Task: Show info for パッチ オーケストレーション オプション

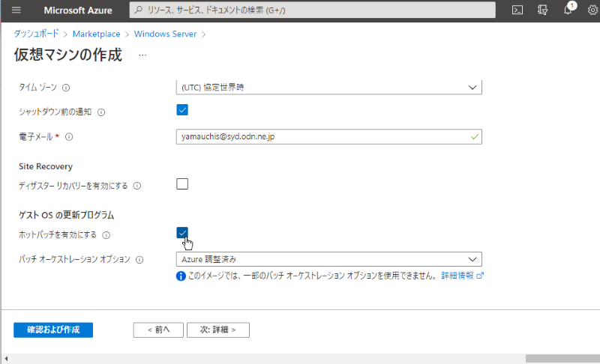Action: 139,260
